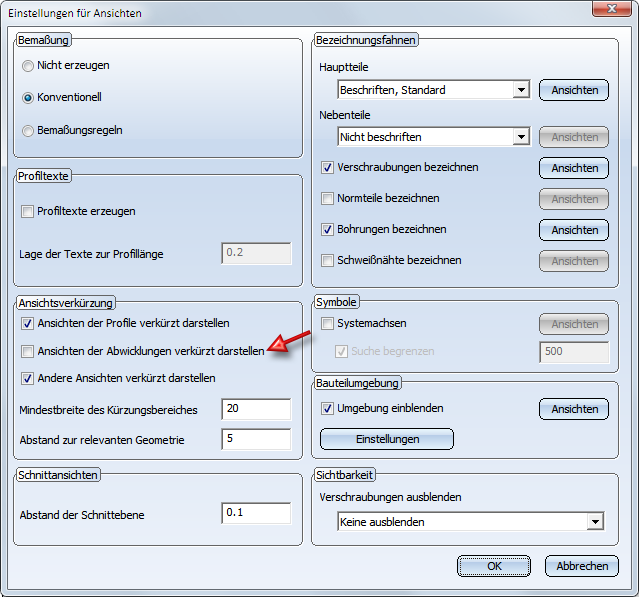Toggle 'Bohrungen bezeichnen' checkbox

click(327, 229)
